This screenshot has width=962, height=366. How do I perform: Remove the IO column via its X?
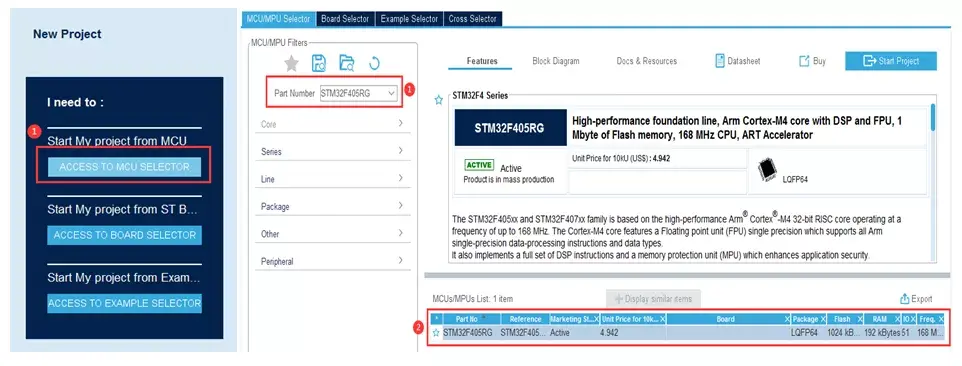pyautogui.click(x=914, y=319)
